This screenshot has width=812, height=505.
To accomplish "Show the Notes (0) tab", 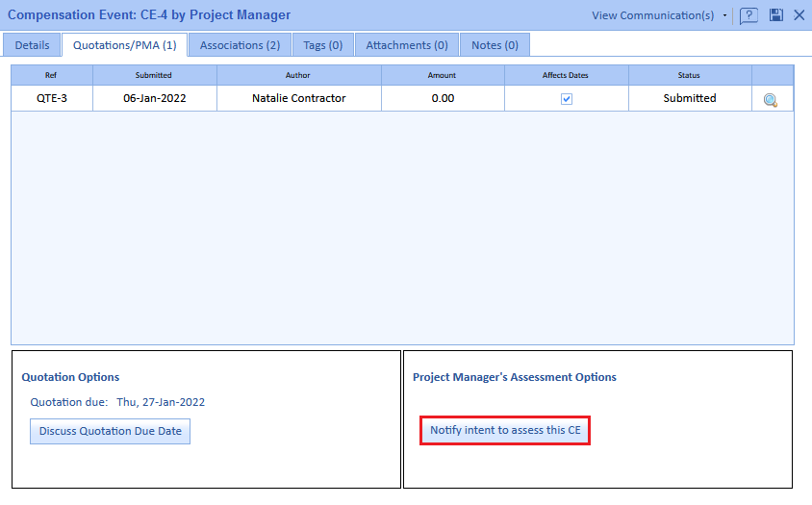I will [495, 45].
